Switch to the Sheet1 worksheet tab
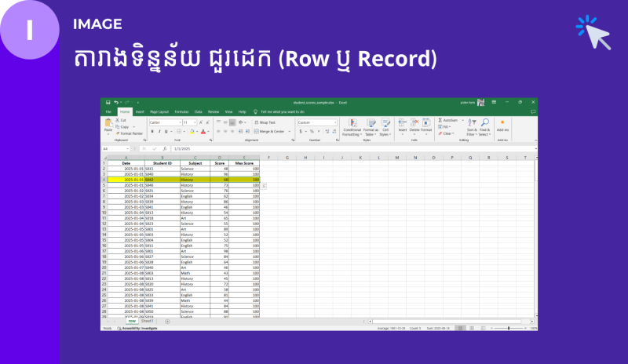628x364 pixels. [148, 321]
